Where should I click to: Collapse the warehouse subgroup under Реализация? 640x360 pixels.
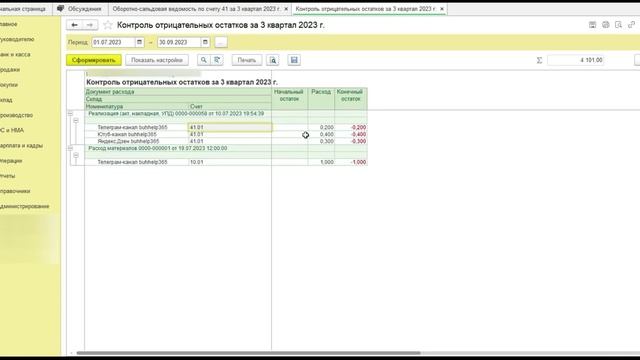pos(76,120)
